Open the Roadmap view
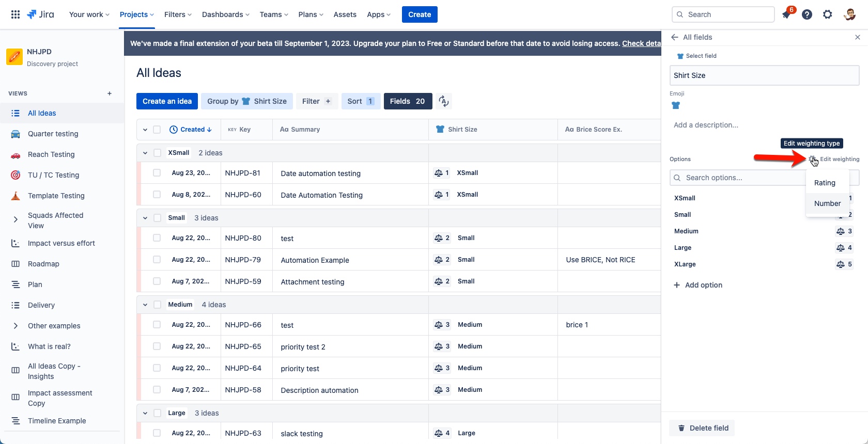Image resolution: width=868 pixels, height=444 pixels. click(43, 264)
